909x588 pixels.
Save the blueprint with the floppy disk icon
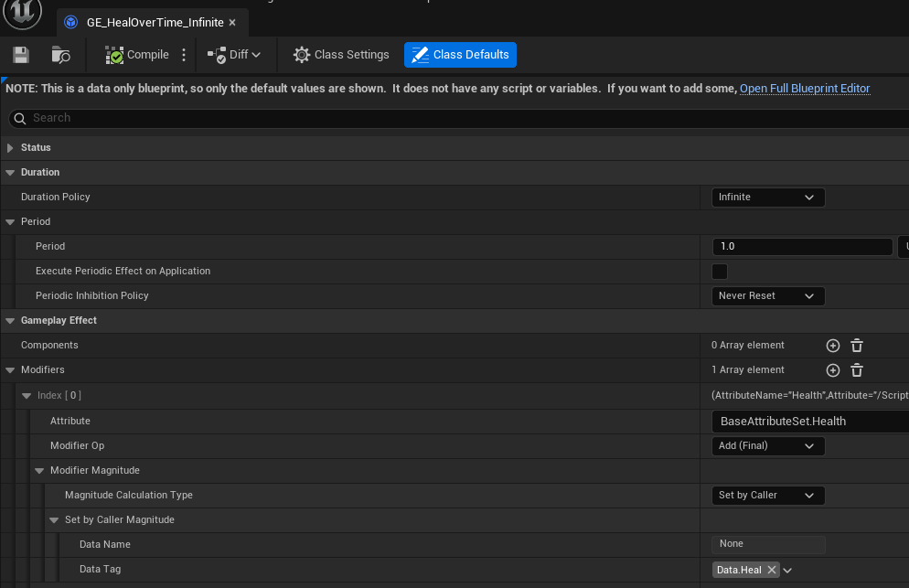point(21,55)
